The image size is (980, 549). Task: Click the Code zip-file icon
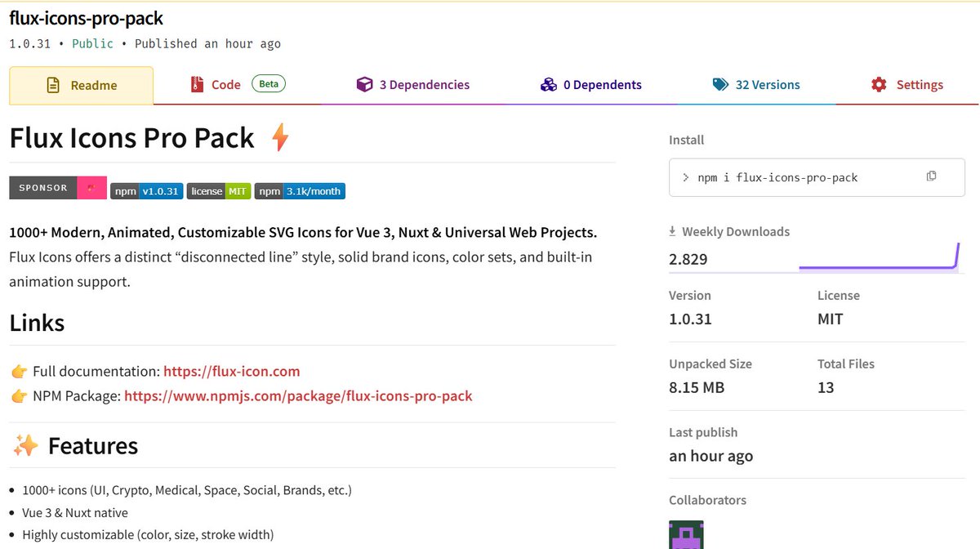pos(196,84)
